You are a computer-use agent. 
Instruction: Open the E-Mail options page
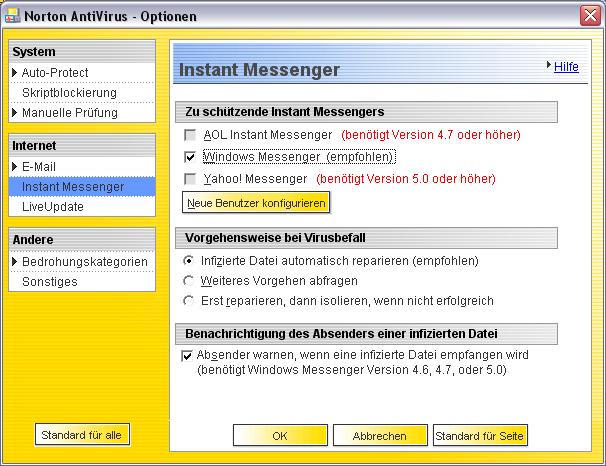coord(39,167)
